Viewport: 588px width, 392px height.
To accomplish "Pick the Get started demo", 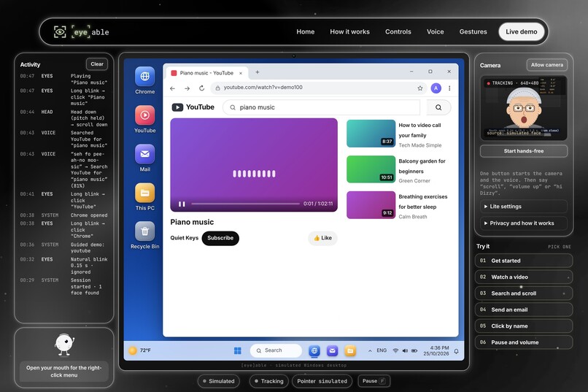I will 524,261.
